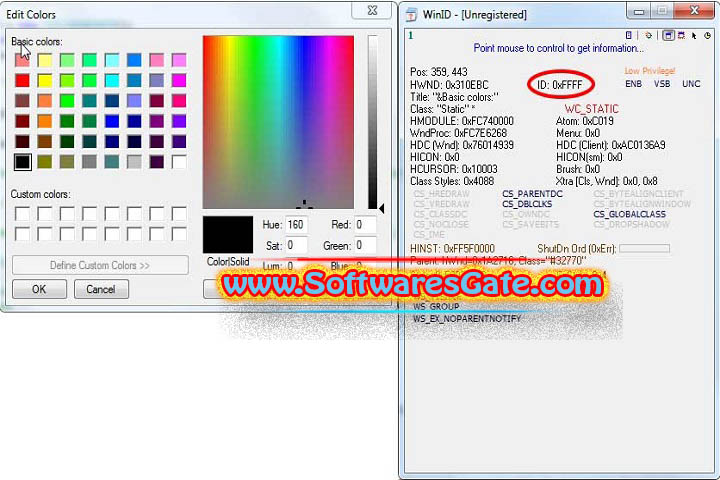The width and height of the screenshot is (720, 480).
Task: Select the bright yellow basic color swatch
Action: pos(45,80)
